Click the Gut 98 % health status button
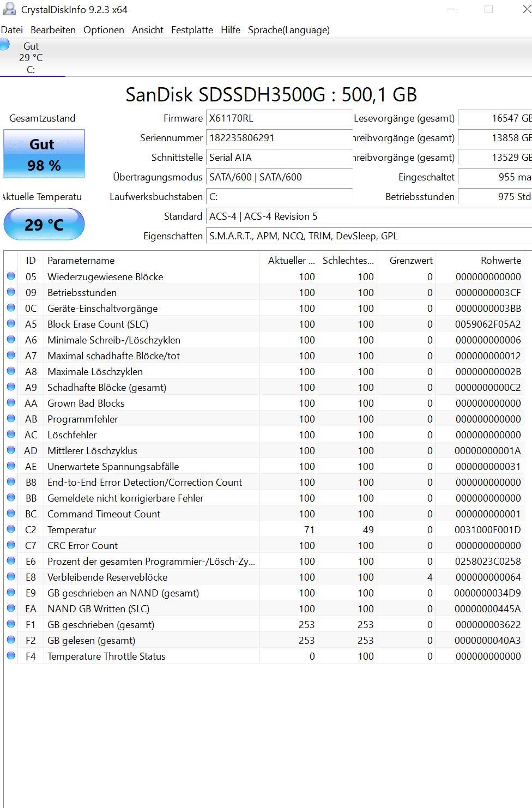Viewport: 532px width, 808px height. (44, 154)
